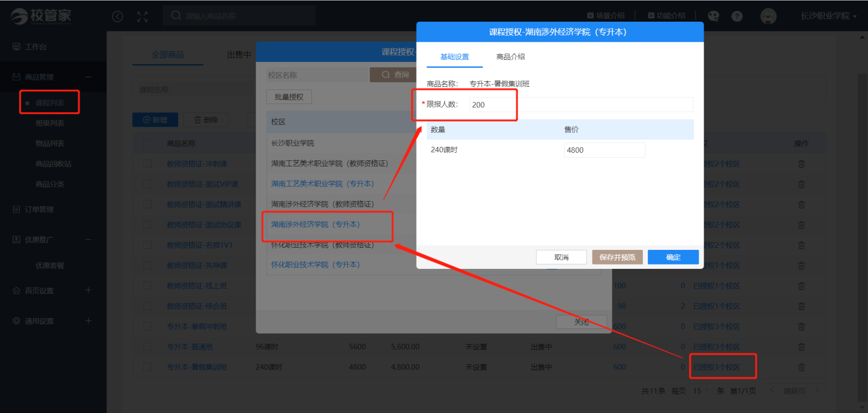
Task: Click trash icon for 专升本-直通班
Action: [801, 347]
